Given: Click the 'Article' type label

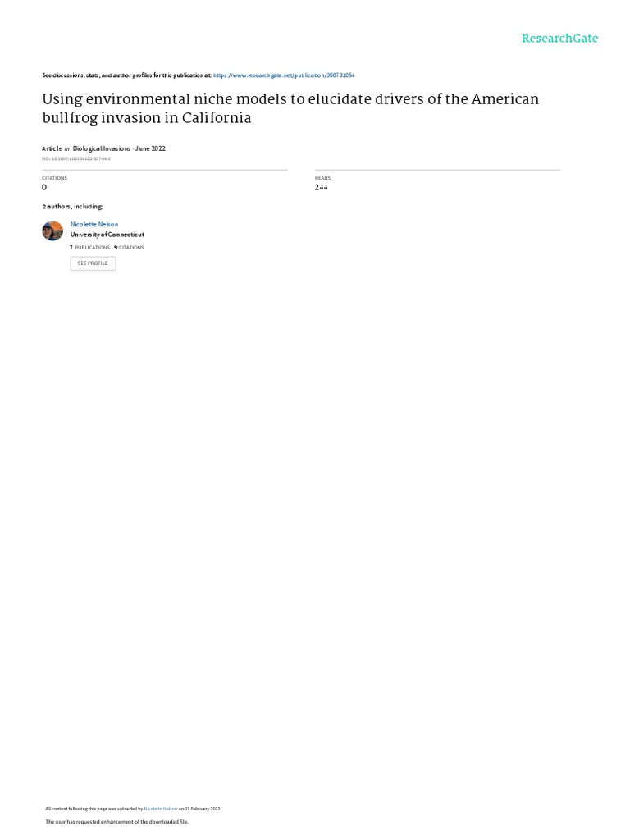Looking at the screenshot, I should [x=52, y=148].
